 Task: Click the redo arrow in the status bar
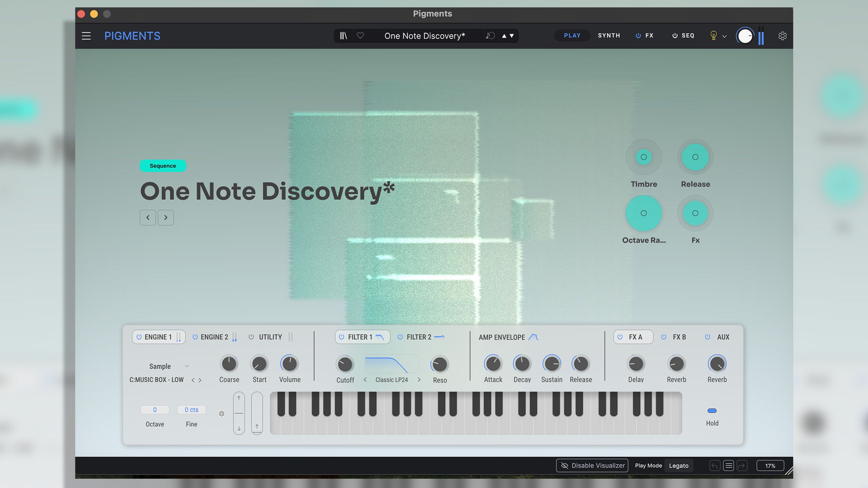(x=742, y=465)
